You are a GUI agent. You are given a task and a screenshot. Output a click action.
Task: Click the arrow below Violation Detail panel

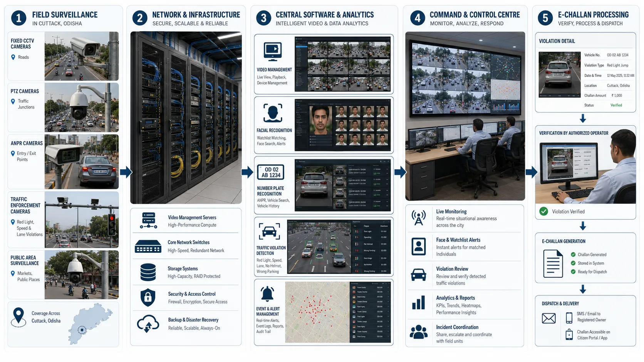pyautogui.click(x=583, y=118)
